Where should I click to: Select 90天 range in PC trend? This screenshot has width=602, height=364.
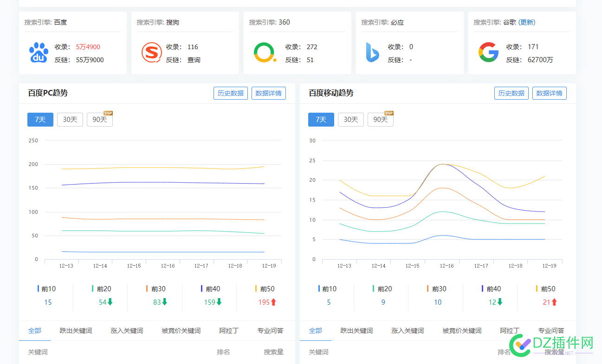coord(100,120)
